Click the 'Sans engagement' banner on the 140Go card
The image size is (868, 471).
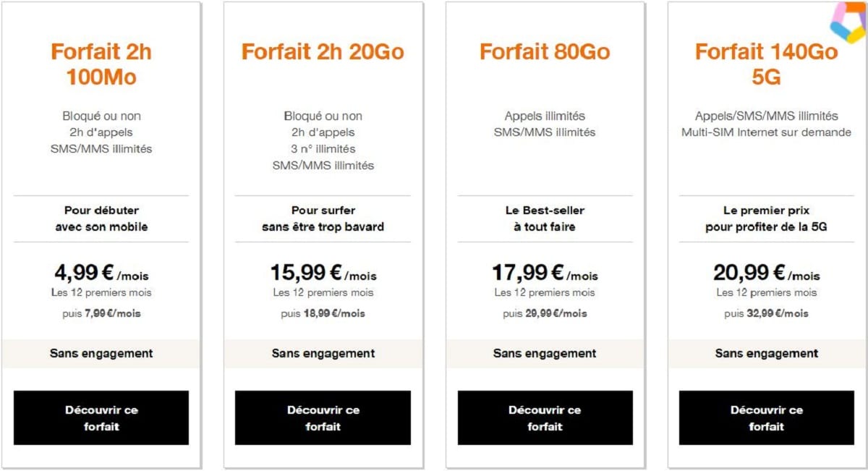767,353
